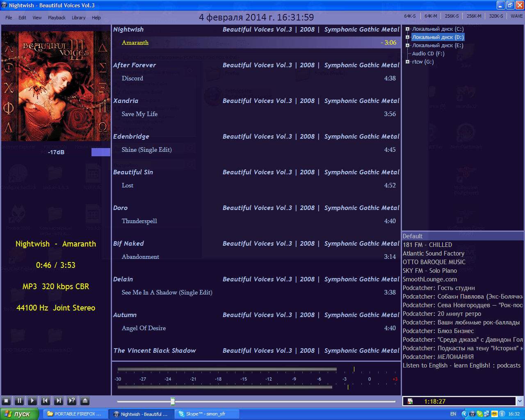The image size is (525, 420).
Task: Expand the Локальный диск (E:) node
Action: (407, 46)
